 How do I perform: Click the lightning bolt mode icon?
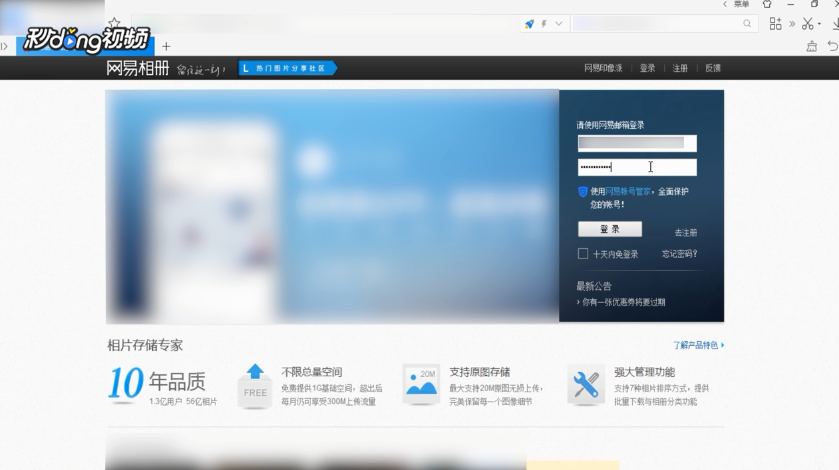tap(544, 24)
